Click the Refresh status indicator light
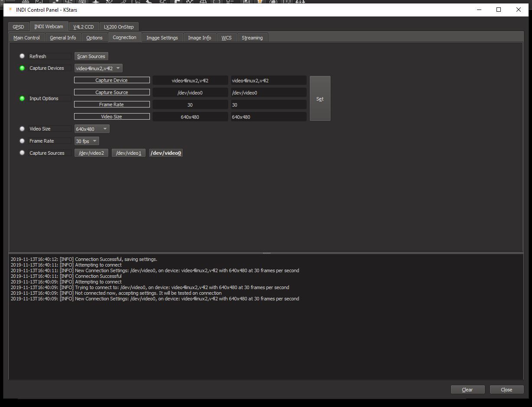 (22, 56)
